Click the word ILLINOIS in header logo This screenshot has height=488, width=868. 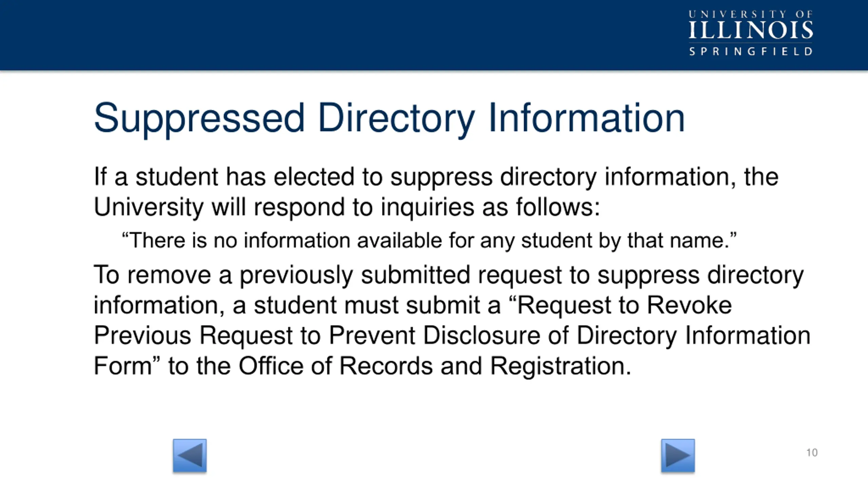751,30
